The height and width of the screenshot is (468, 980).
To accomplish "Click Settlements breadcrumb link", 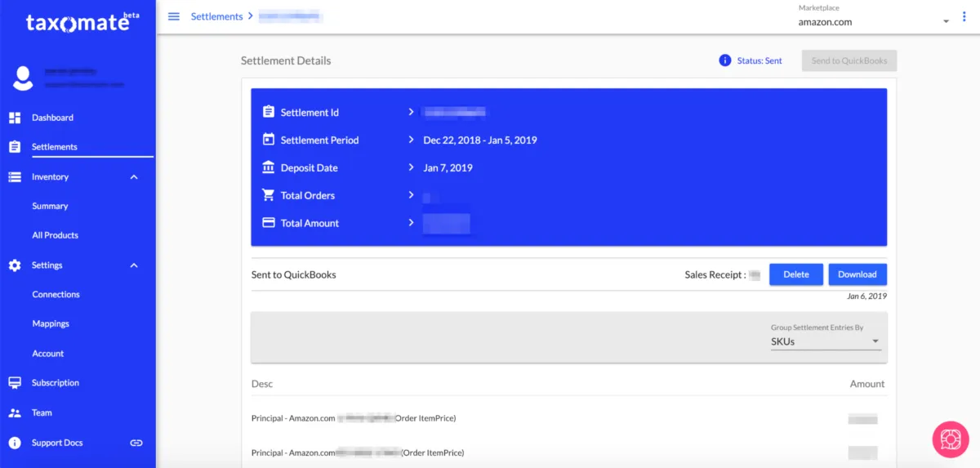I will (216, 16).
